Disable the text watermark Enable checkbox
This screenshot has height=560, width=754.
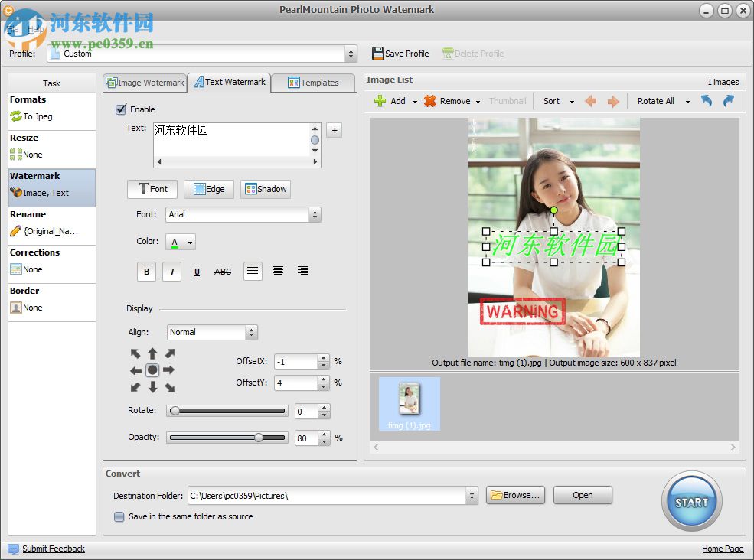[120, 109]
